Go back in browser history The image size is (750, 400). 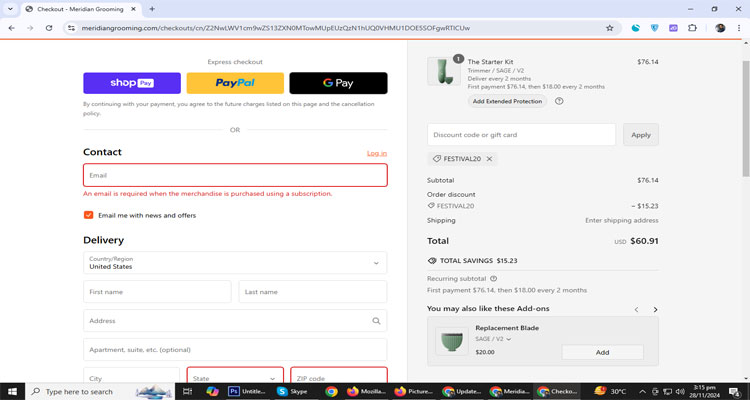pos(11,28)
